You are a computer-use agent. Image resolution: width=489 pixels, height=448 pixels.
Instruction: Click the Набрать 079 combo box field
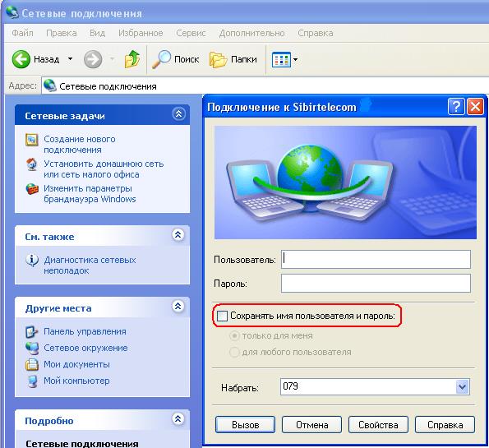tap(375, 387)
